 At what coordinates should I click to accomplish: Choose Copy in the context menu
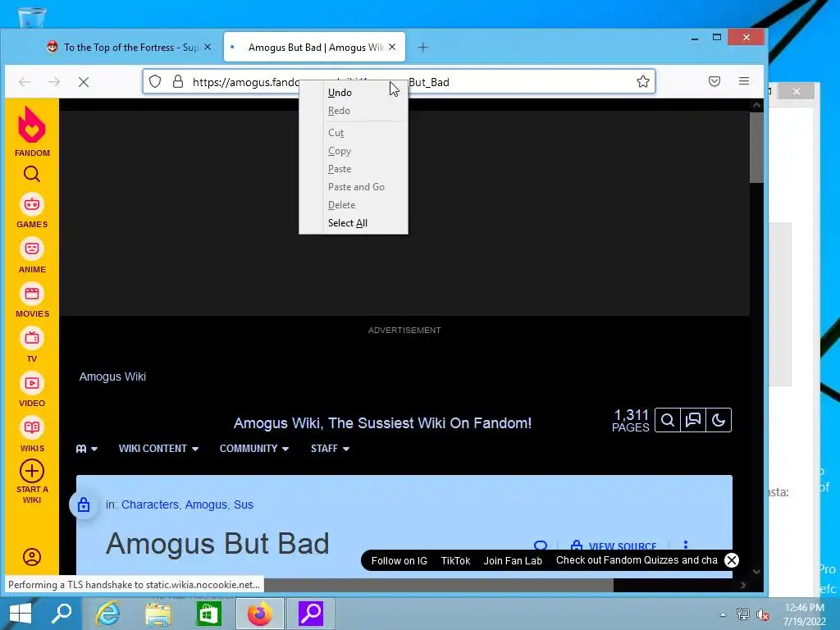pyautogui.click(x=354, y=151)
